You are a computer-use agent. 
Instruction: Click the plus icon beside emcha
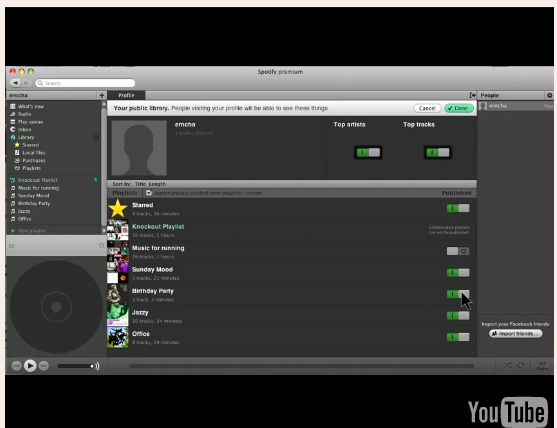click(102, 95)
